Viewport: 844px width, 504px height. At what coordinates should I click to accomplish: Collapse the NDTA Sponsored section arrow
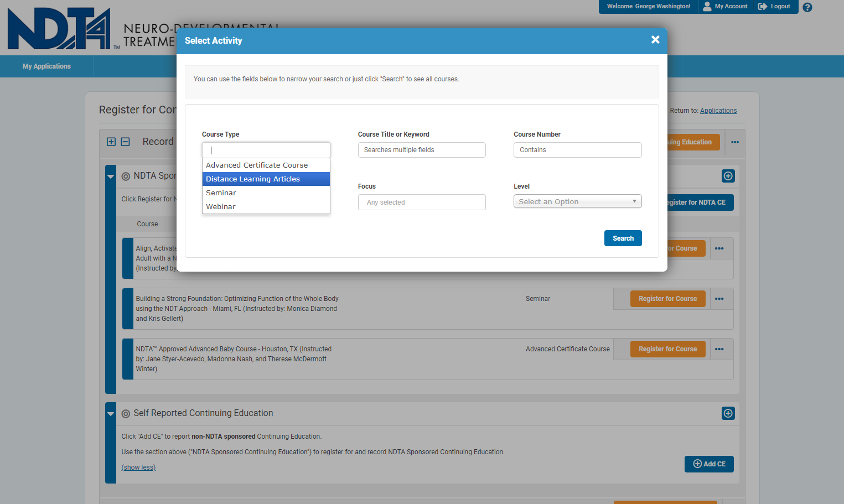click(111, 176)
